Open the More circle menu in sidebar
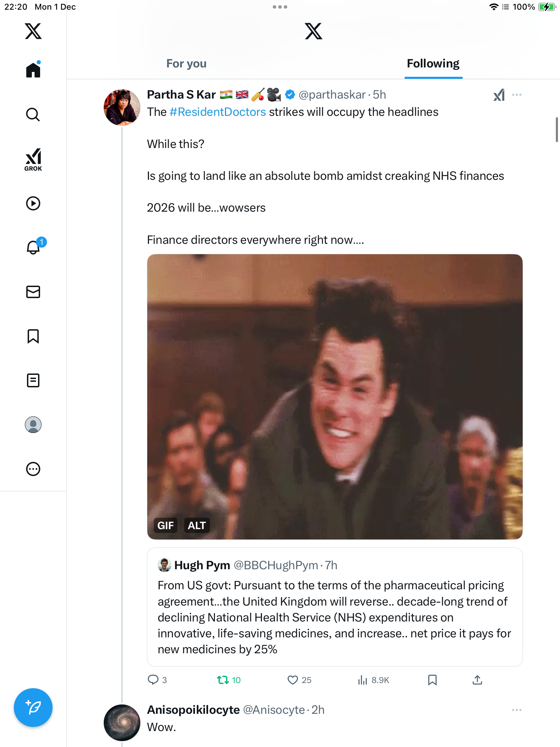560x747 pixels. (33, 469)
